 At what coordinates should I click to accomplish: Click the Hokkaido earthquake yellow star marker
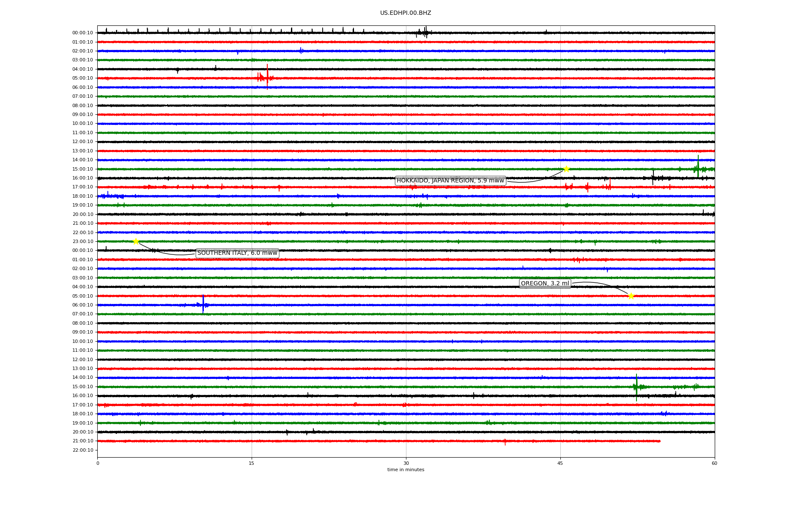click(566, 169)
